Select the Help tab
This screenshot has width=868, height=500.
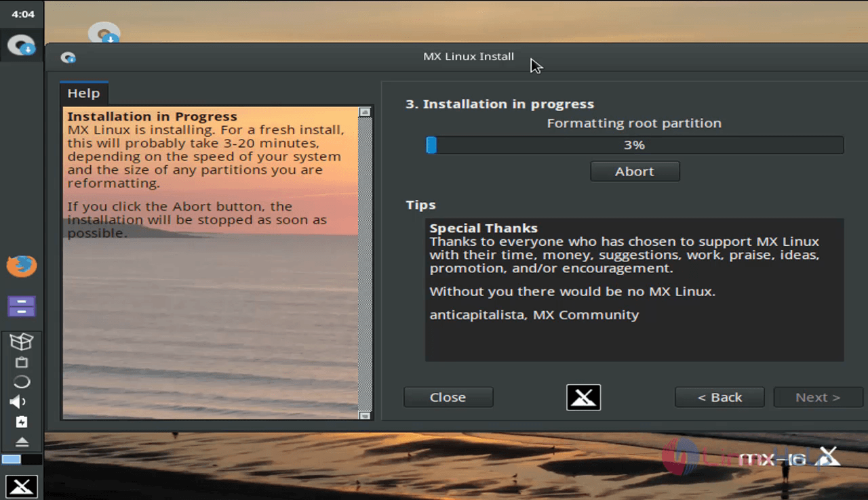(x=83, y=93)
